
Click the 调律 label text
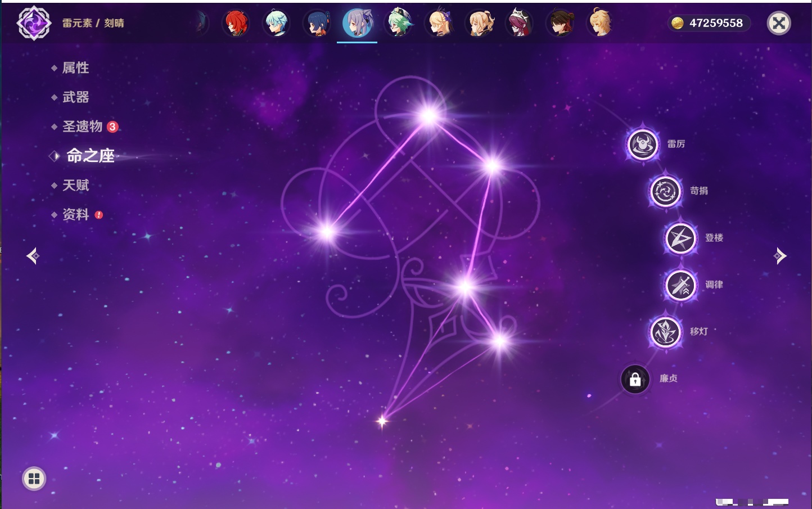tap(714, 285)
